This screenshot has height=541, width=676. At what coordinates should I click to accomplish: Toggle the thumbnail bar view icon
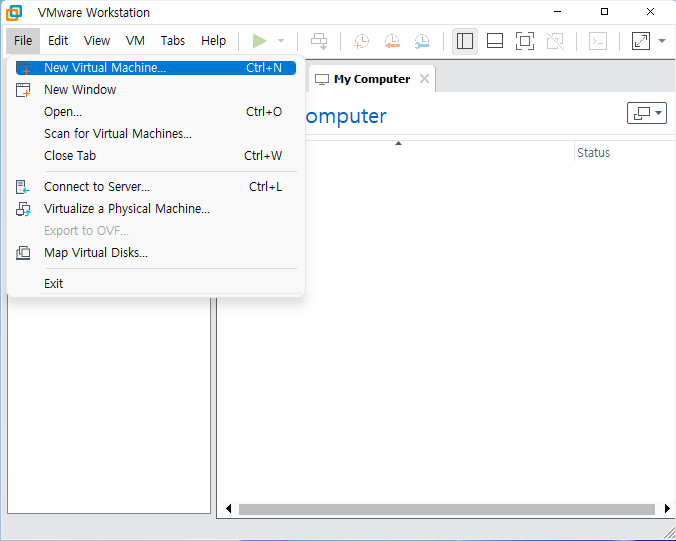point(494,41)
